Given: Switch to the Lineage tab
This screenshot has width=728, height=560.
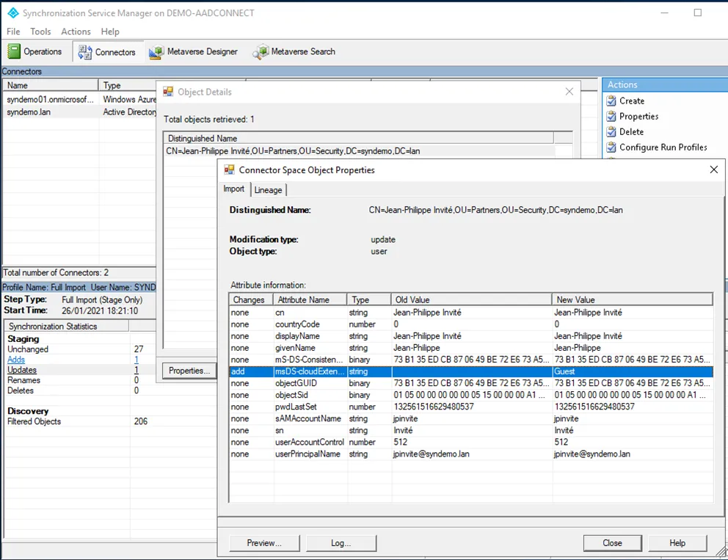Looking at the screenshot, I should 268,189.
